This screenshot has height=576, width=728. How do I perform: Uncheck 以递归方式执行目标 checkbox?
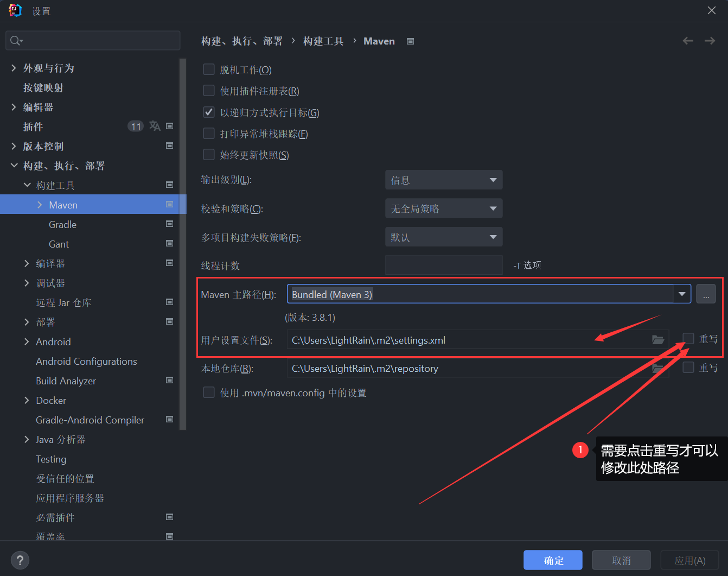click(209, 112)
